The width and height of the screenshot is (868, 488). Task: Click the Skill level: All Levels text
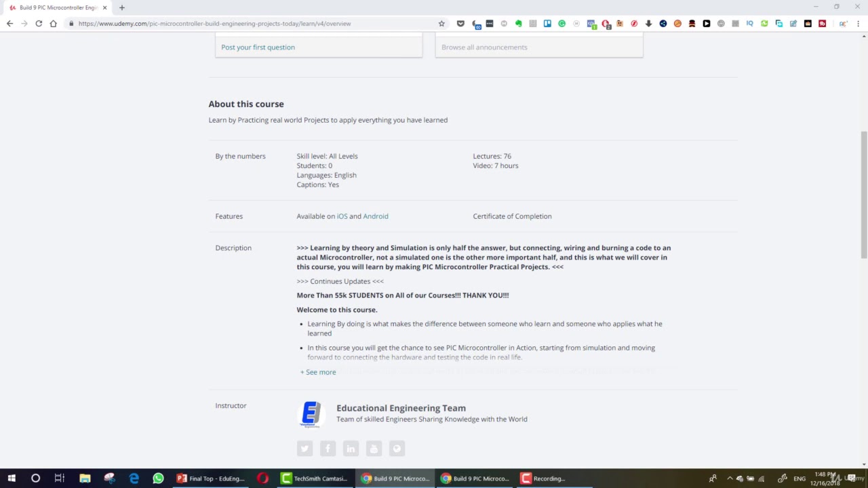(327, 157)
